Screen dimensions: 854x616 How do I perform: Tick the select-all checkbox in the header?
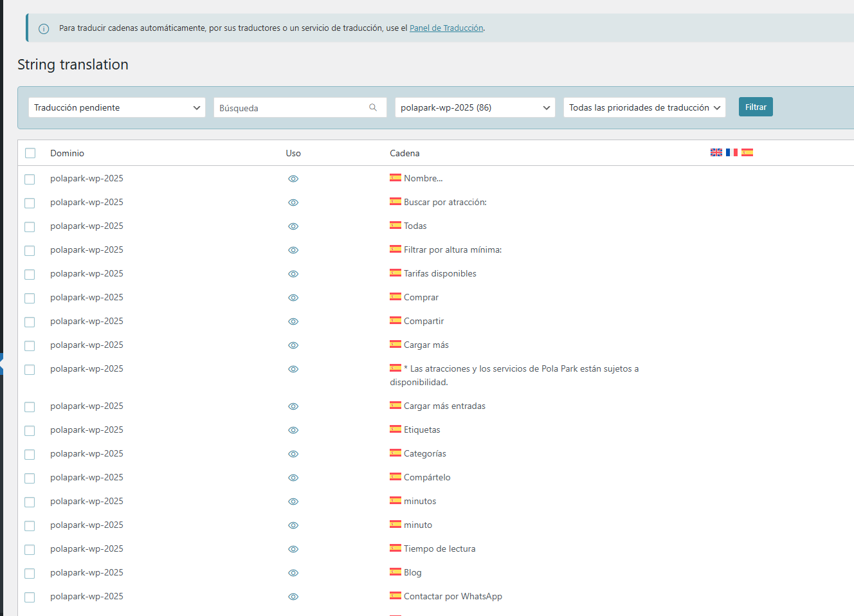(x=30, y=153)
